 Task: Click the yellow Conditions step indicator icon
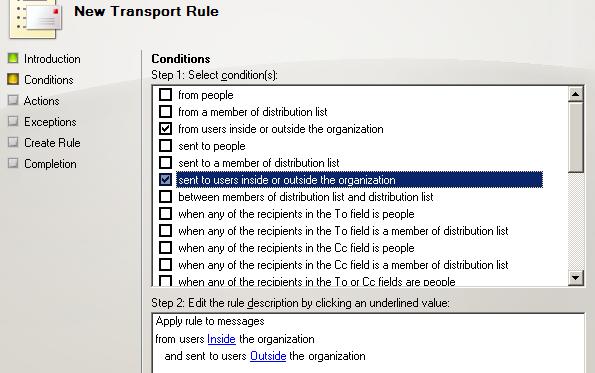[x=13, y=79]
